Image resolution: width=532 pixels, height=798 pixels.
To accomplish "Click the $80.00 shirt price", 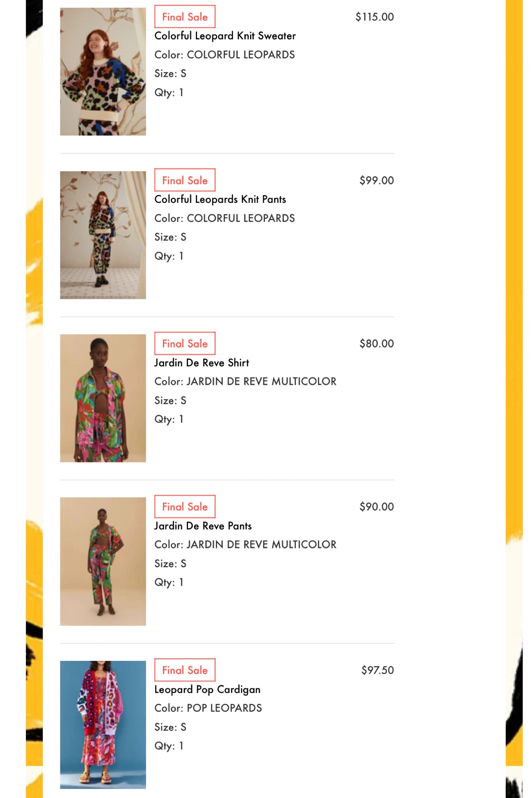I will tap(376, 343).
